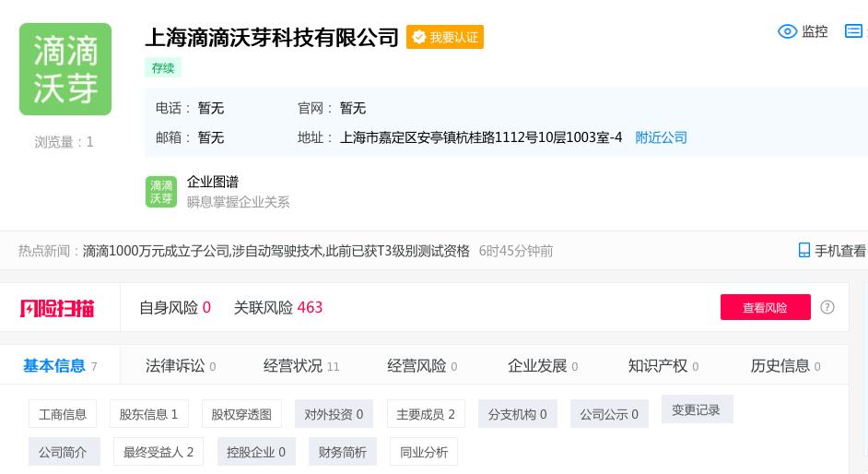
Task: Select the 控股企业 0 button
Action: pos(256,451)
